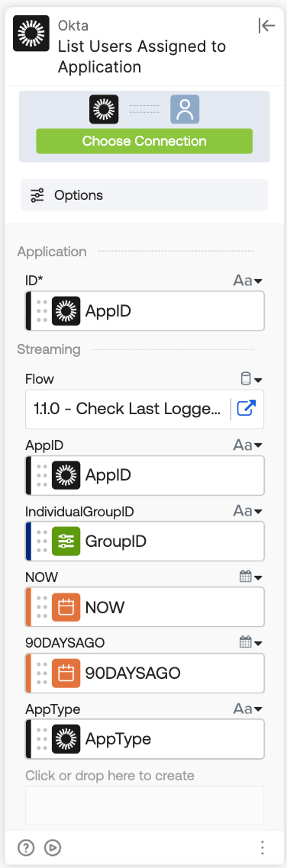Click the Streaming section label
Viewport: 287px width, 868px height.
click(49, 349)
